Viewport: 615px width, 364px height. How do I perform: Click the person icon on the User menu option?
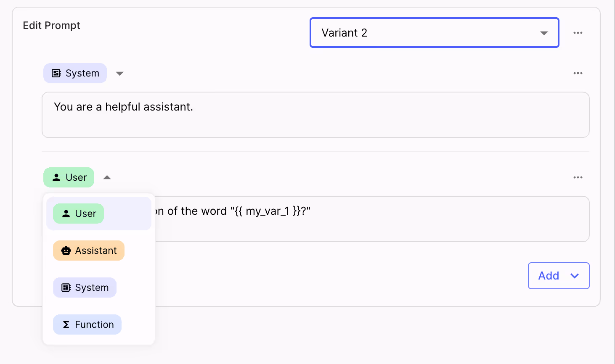click(66, 214)
